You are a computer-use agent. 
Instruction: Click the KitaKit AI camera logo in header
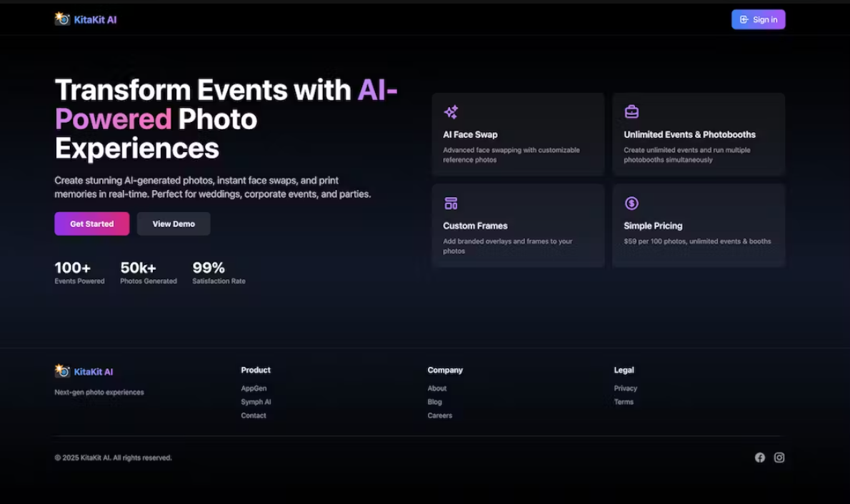click(62, 19)
